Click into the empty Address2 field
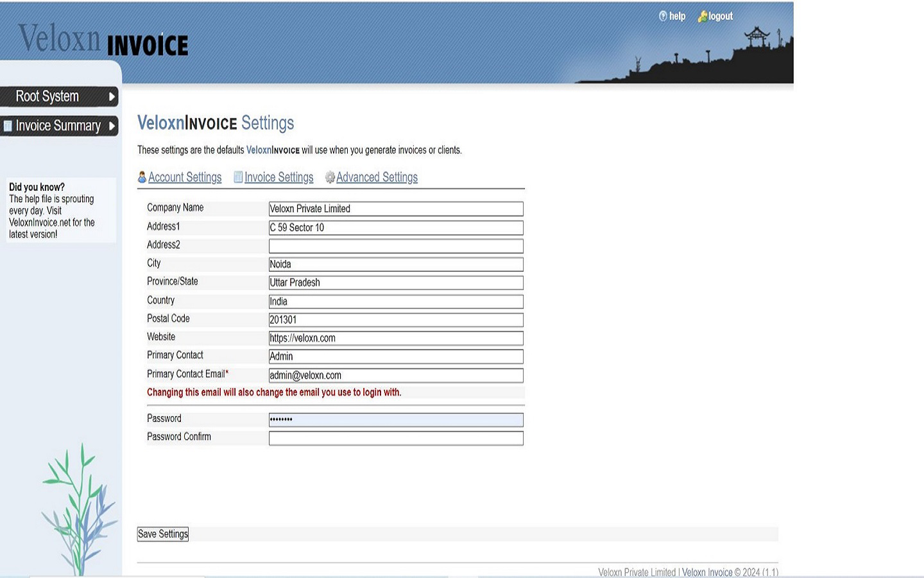This screenshot has height=578, width=924. 395,246
